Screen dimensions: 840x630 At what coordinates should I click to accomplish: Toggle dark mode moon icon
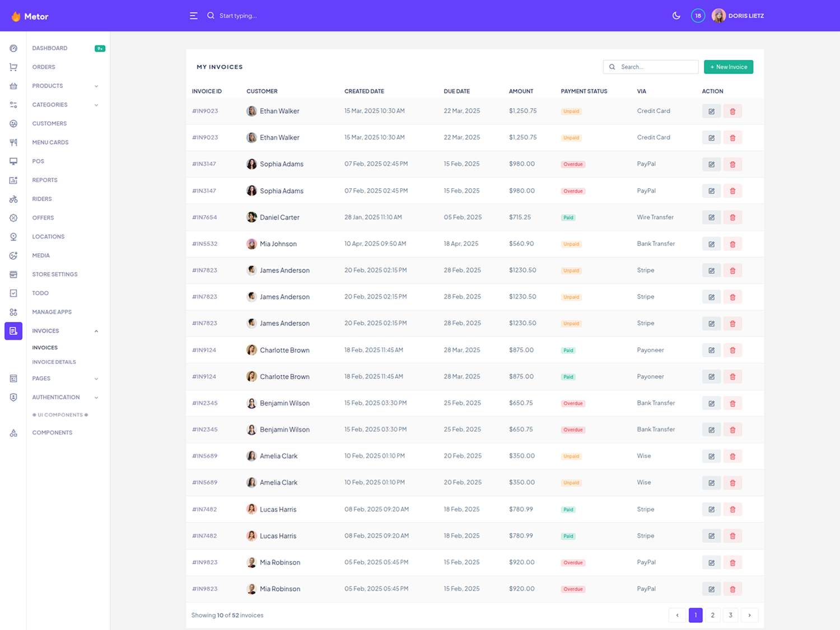[x=676, y=16]
